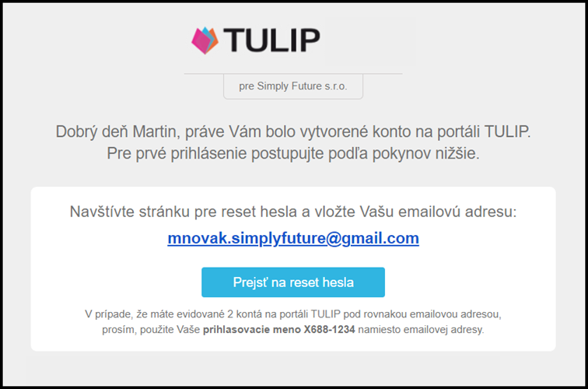Click the bold 'prihlasovacie meno' text
This screenshot has width=588, height=389.
point(251,330)
